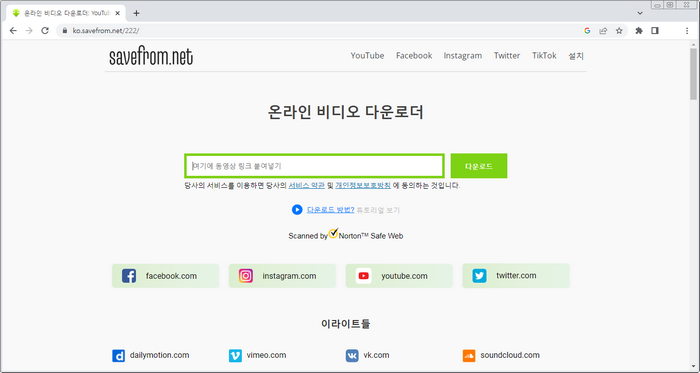
Task: Click the Norton Safe Web checkmark badge
Action: click(x=333, y=233)
